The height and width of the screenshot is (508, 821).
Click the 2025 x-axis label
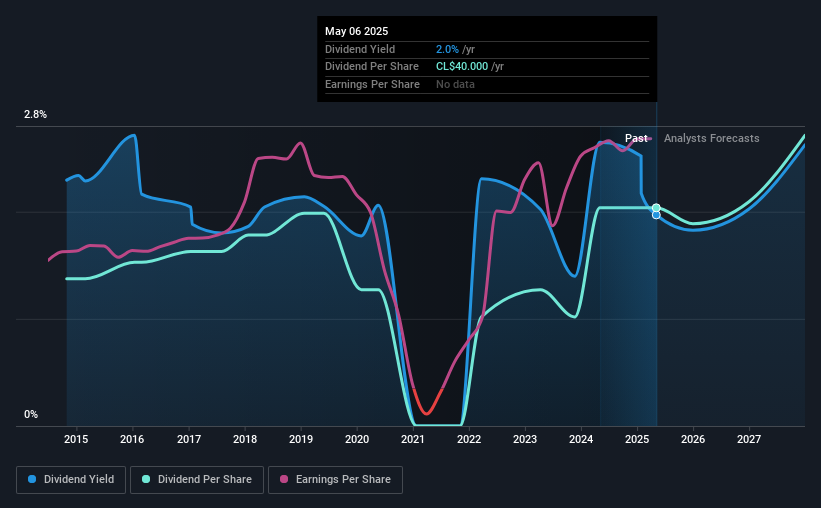click(x=637, y=439)
